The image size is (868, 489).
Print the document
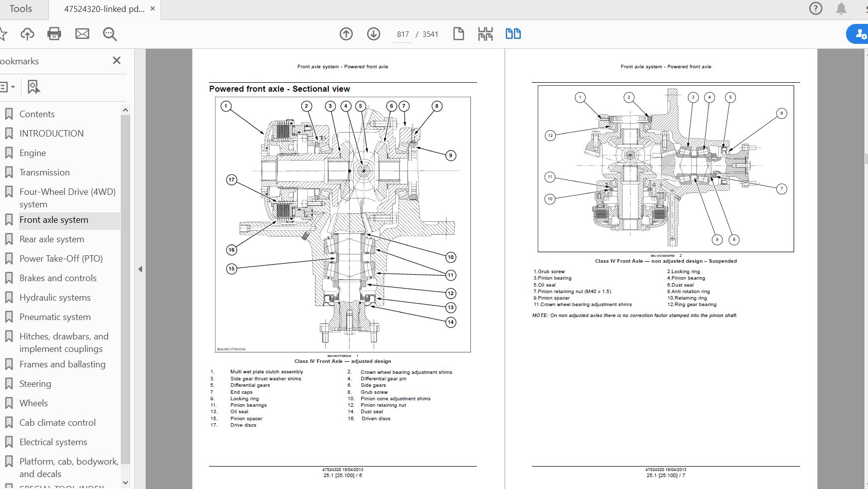tap(54, 34)
